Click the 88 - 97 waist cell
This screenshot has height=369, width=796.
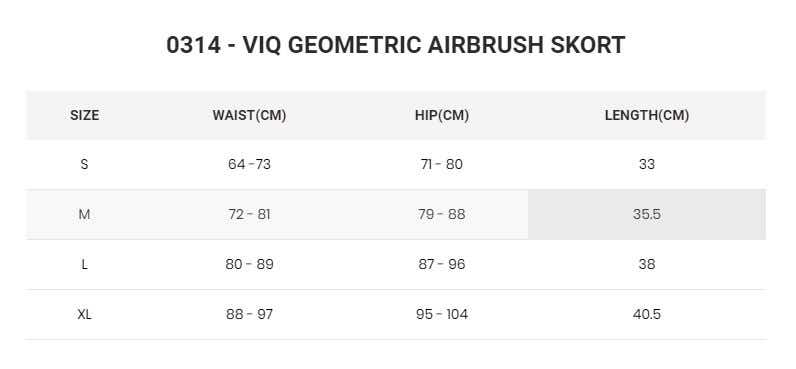click(249, 314)
